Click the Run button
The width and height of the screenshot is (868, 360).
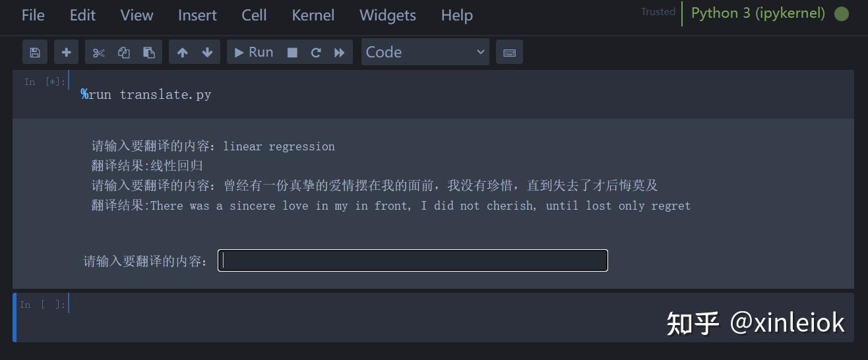pos(254,52)
